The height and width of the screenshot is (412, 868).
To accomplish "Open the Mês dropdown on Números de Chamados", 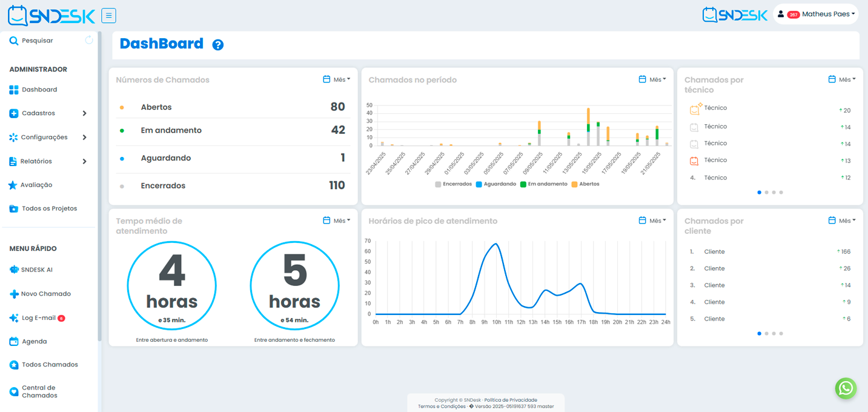I will (336, 79).
